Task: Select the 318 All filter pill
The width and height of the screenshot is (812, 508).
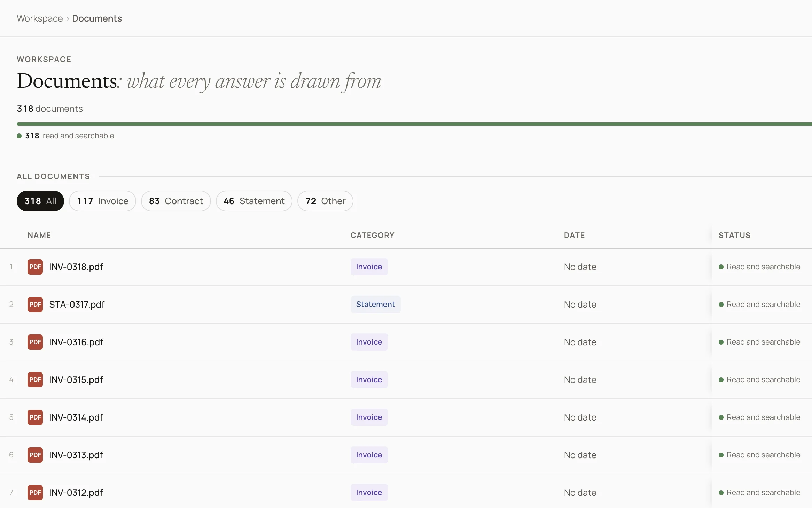Action: 40,201
